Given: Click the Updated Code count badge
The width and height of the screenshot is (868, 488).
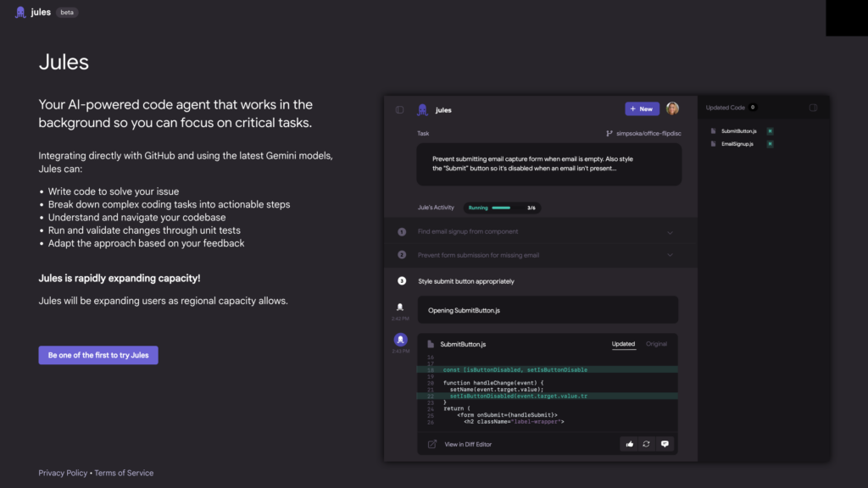Looking at the screenshot, I should pyautogui.click(x=753, y=108).
